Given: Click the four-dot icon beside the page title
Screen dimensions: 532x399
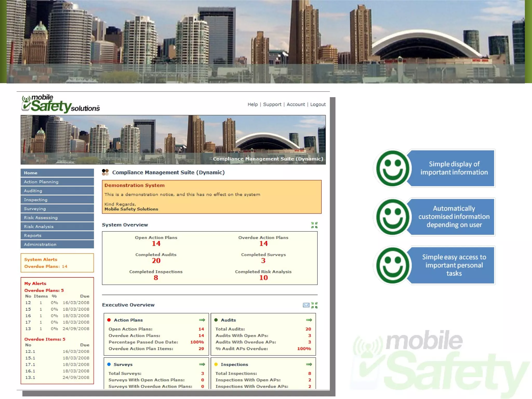Looking at the screenshot, I should (x=105, y=172).
